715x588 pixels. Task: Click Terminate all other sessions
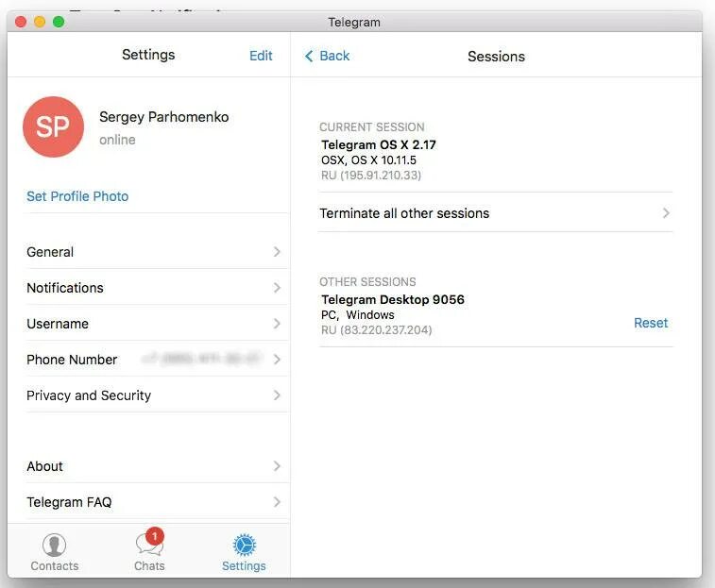[x=496, y=213]
